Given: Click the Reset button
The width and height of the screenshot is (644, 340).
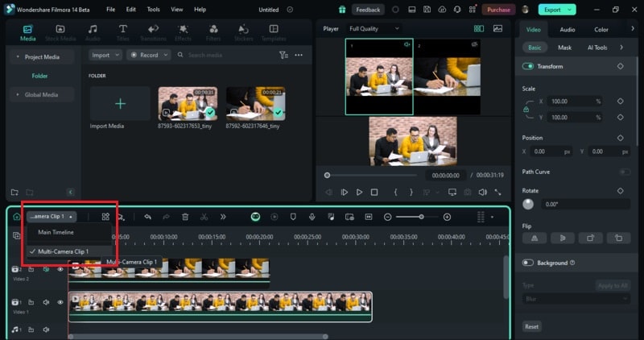Looking at the screenshot, I should 531,327.
